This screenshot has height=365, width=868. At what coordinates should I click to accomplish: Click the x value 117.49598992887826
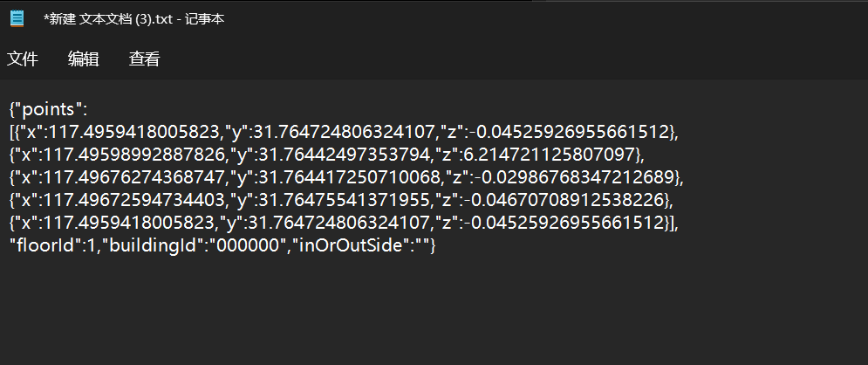[135, 155]
